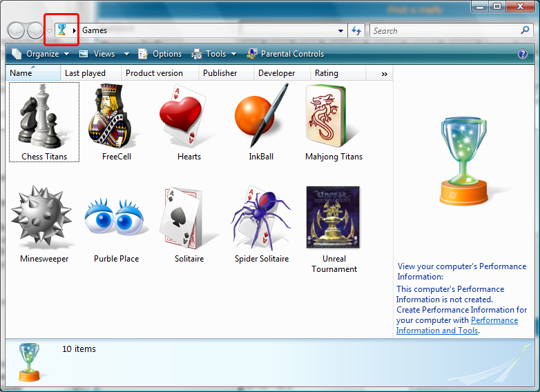Expand the address bar history dropdown

pyautogui.click(x=341, y=31)
